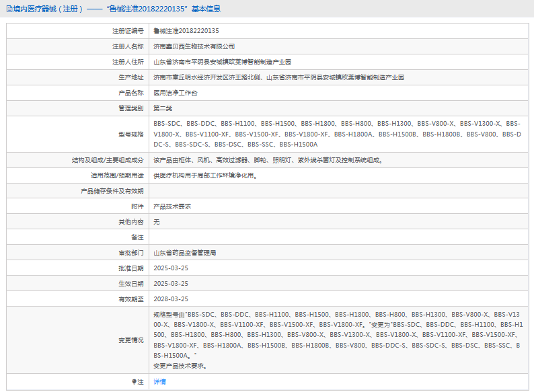The image size is (534, 392).
Task: Select expiry date 2028-03-25
Action: tap(171, 299)
